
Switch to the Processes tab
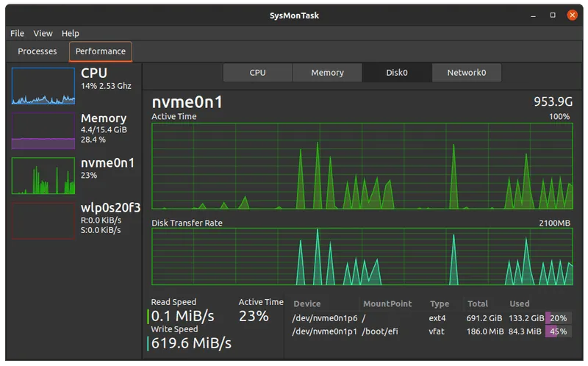coord(37,51)
